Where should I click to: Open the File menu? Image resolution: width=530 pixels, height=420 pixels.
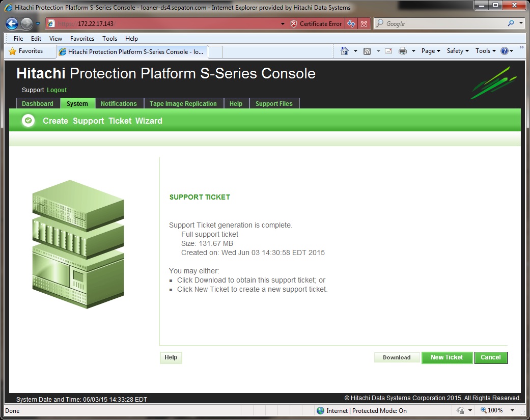(18, 39)
